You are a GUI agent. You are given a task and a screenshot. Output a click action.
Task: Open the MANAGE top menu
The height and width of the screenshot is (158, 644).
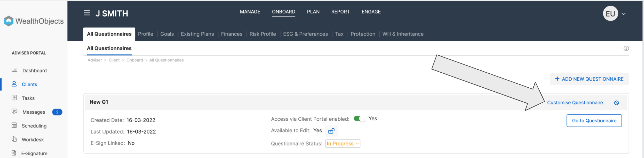pos(250,12)
